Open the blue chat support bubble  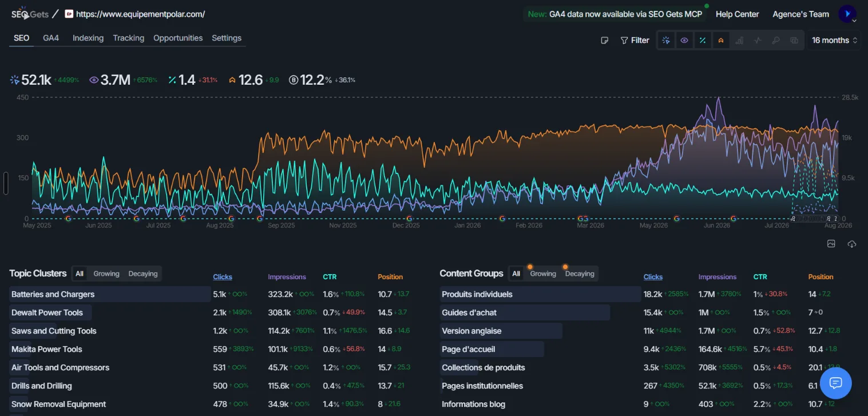click(835, 383)
